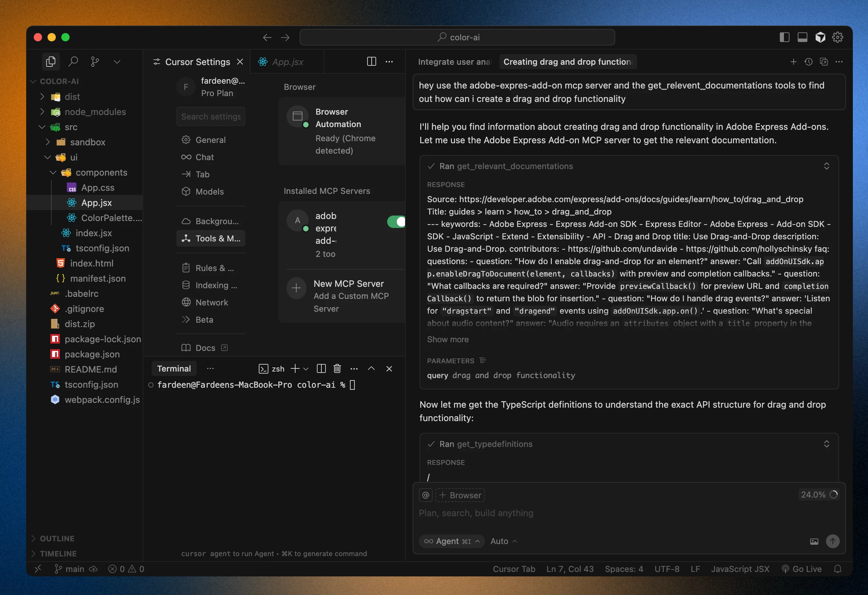Click the @ mention context button
The width and height of the screenshot is (868, 595).
pos(425,495)
